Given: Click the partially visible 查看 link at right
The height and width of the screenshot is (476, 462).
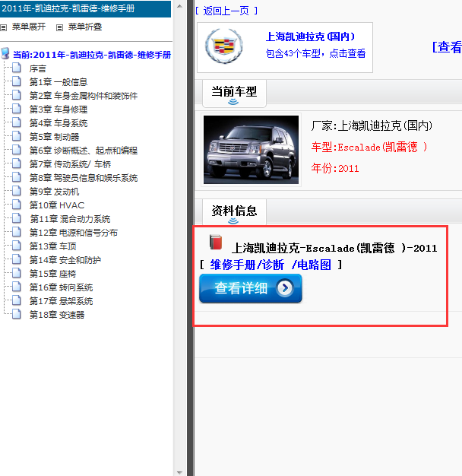Looking at the screenshot, I should (447, 47).
